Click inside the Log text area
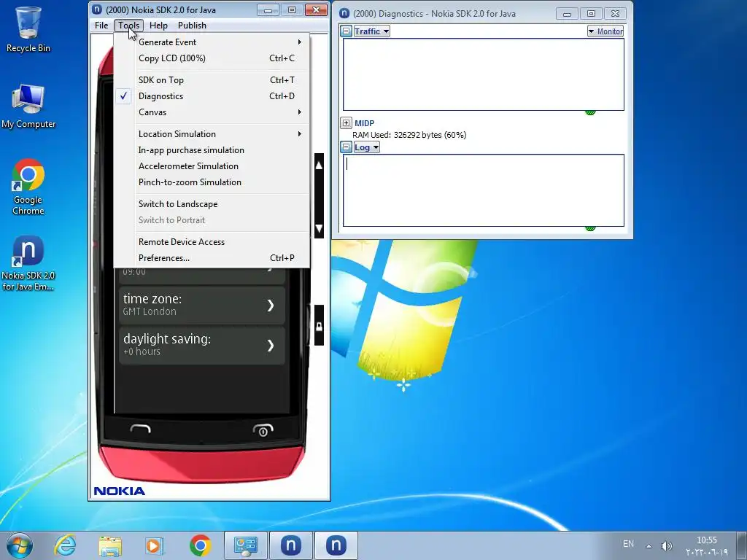 tap(484, 190)
